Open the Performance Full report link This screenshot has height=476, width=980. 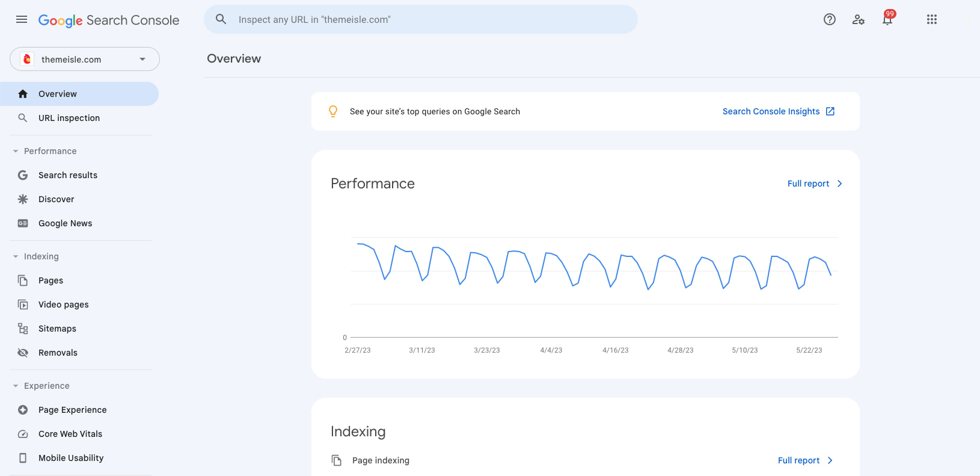point(808,184)
